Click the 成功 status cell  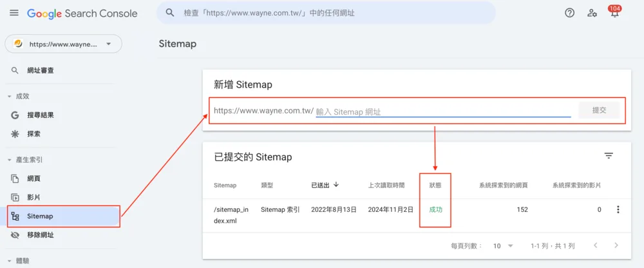pos(436,209)
